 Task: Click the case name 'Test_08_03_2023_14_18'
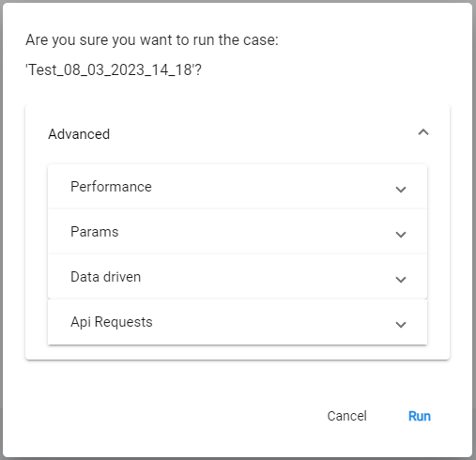tap(114, 69)
